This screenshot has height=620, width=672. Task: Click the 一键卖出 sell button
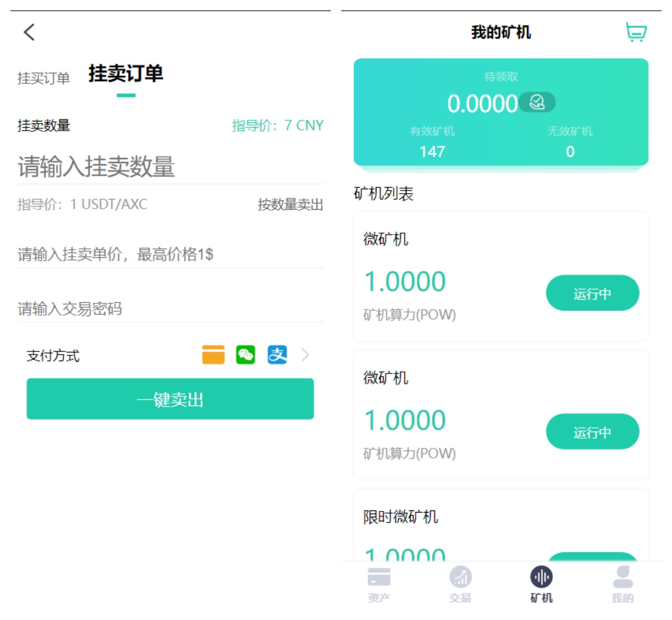(x=170, y=399)
